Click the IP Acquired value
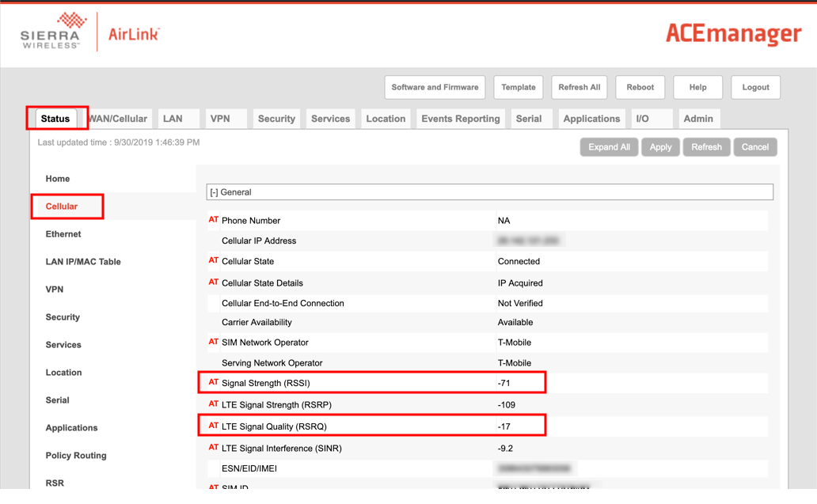This screenshot has width=817, height=504. (x=521, y=283)
